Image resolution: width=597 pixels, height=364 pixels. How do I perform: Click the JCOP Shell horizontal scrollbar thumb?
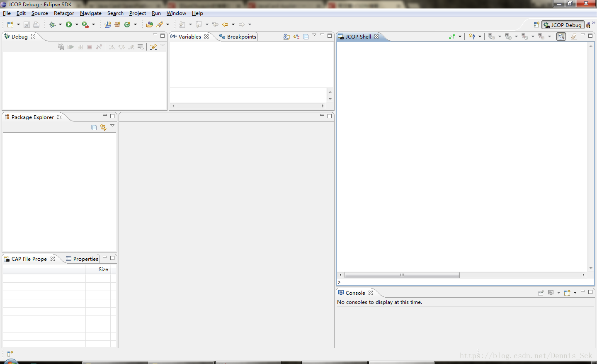pyautogui.click(x=402, y=275)
